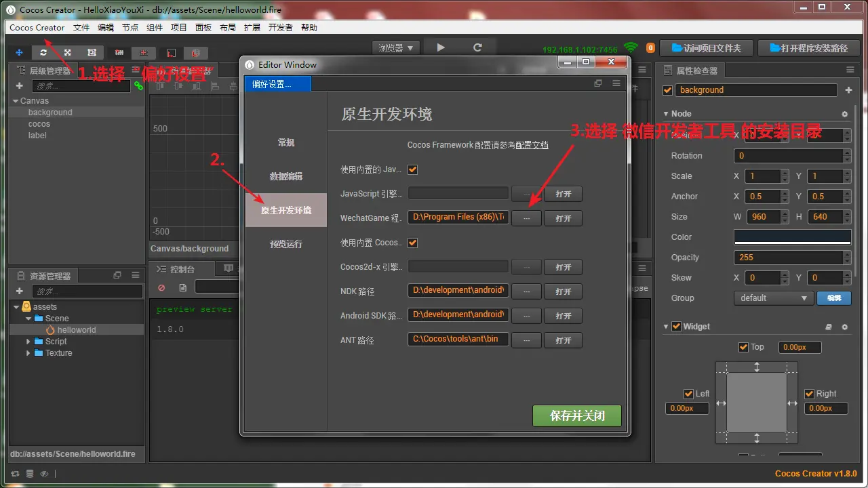868x488 pixels.
Task: Expand the Script folder in assets
Action: [x=28, y=342]
